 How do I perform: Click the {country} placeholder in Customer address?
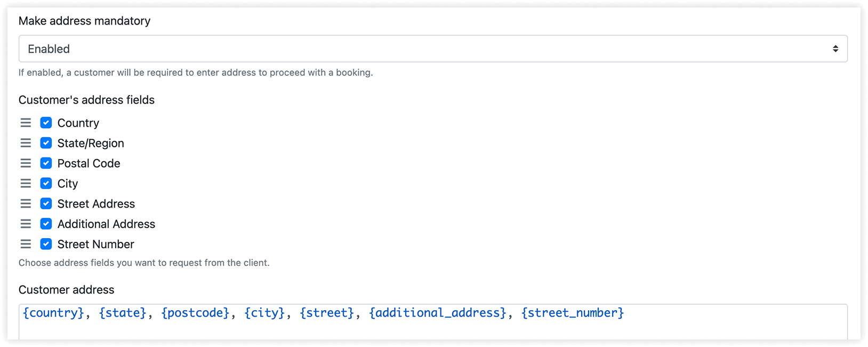click(53, 313)
